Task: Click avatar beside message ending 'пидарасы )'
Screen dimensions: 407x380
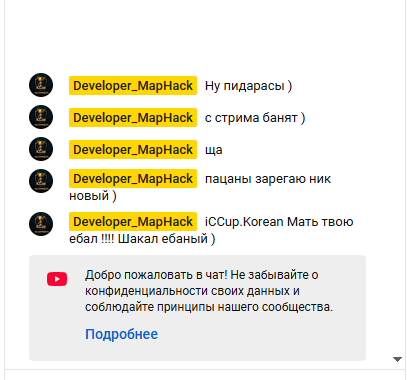Action: [41, 85]
